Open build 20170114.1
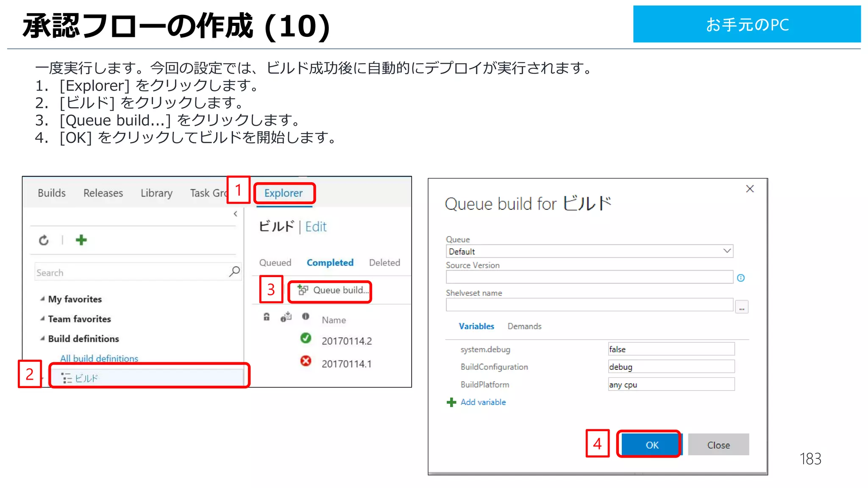This screenshot has width=868, height=488. 346,364
